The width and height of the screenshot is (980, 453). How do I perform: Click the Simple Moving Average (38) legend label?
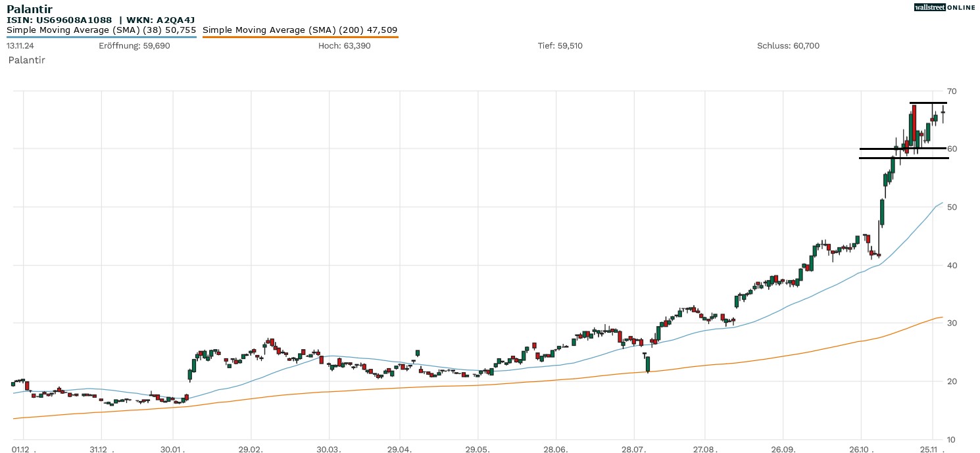[101, 30]
